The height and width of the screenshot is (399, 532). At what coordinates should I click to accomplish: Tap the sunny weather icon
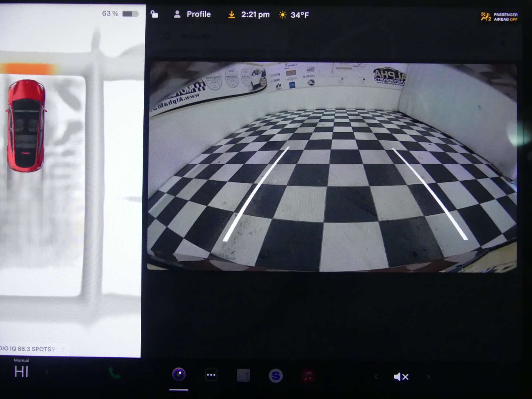283,15
